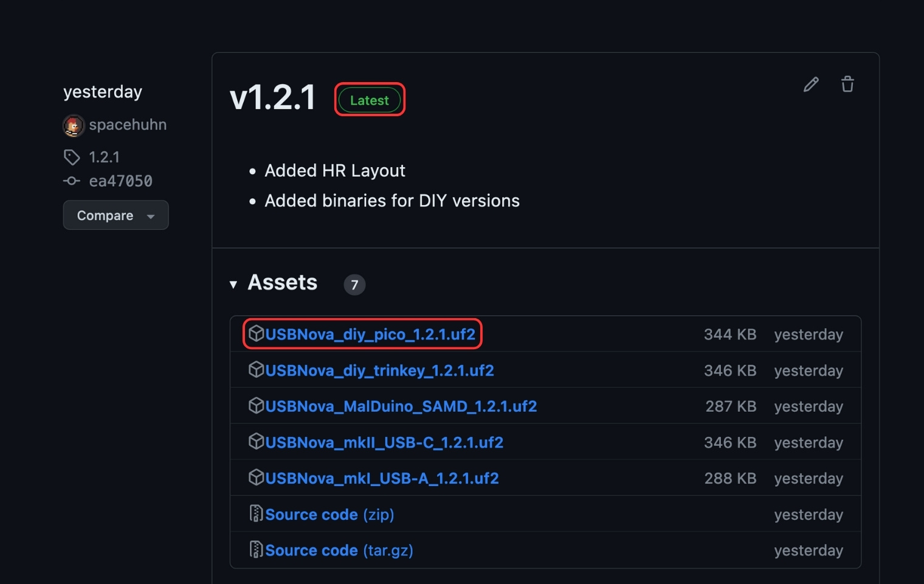This screenshot has height=584, width=924.
Task: Click 'yesterday' in USBNova_diy_trinkey row
Action: (x=808, y=370)
